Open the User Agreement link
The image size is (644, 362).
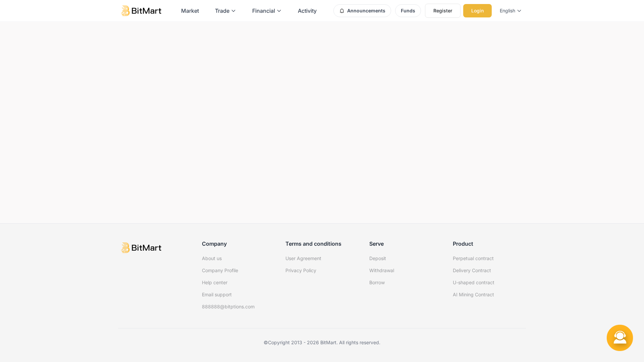[303, 258]
